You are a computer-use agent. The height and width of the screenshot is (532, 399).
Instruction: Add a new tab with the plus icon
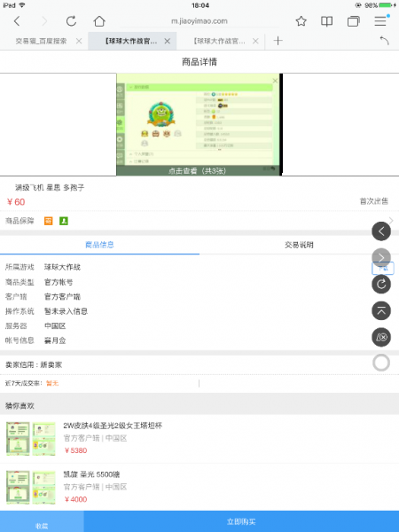278,41
